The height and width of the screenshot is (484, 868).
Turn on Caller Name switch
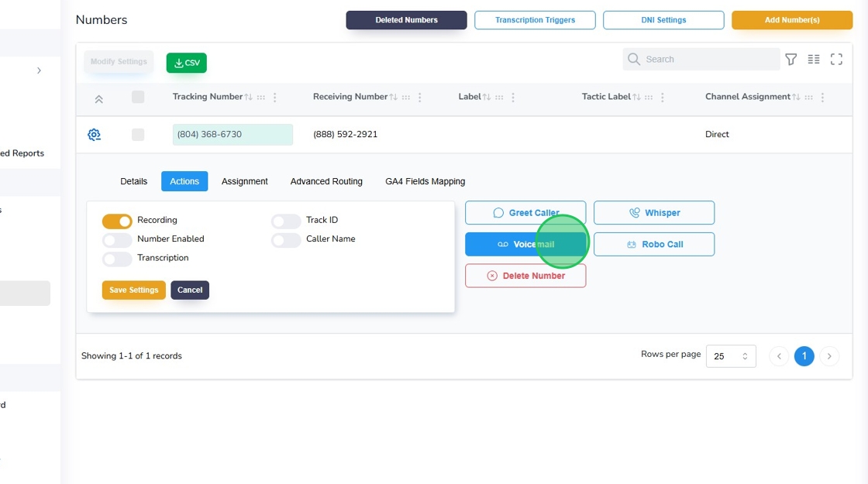tap(286, 240)
